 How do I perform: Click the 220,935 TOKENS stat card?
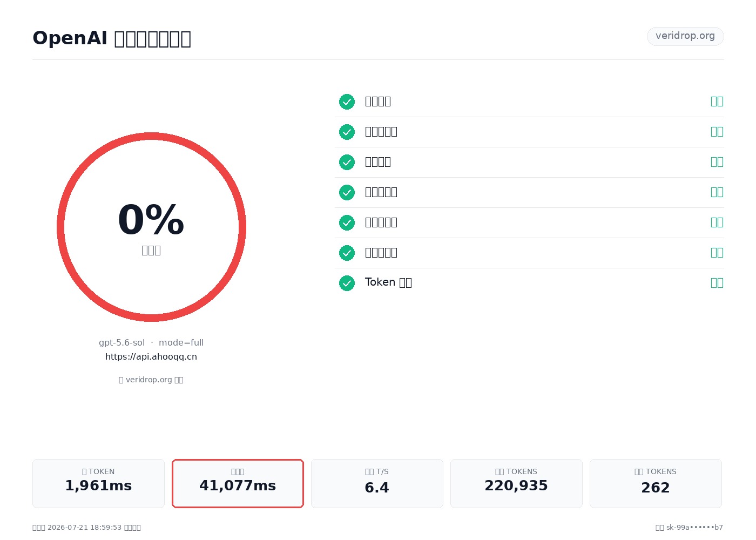pos(516,483)
